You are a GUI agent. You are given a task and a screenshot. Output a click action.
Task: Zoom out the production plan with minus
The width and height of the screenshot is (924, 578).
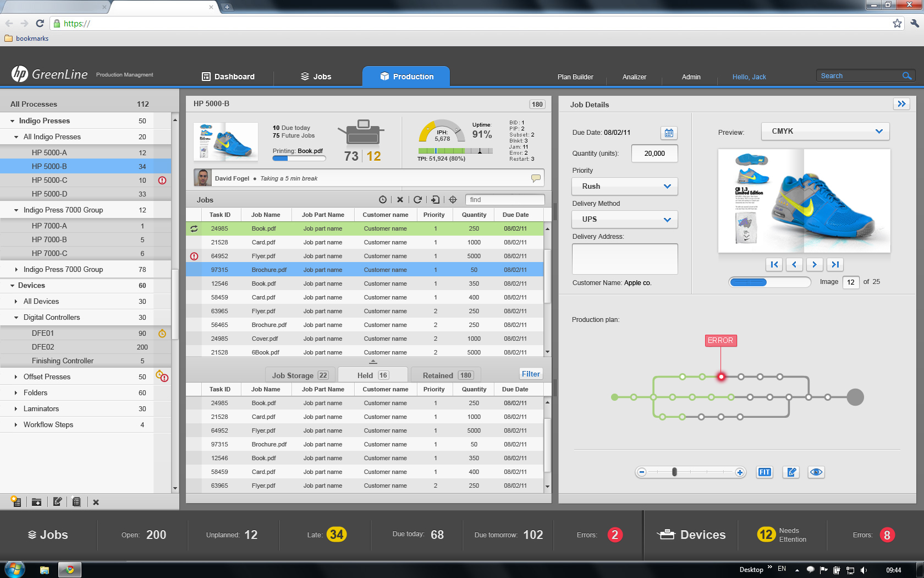pyautogui.click(x=641, y=472)
